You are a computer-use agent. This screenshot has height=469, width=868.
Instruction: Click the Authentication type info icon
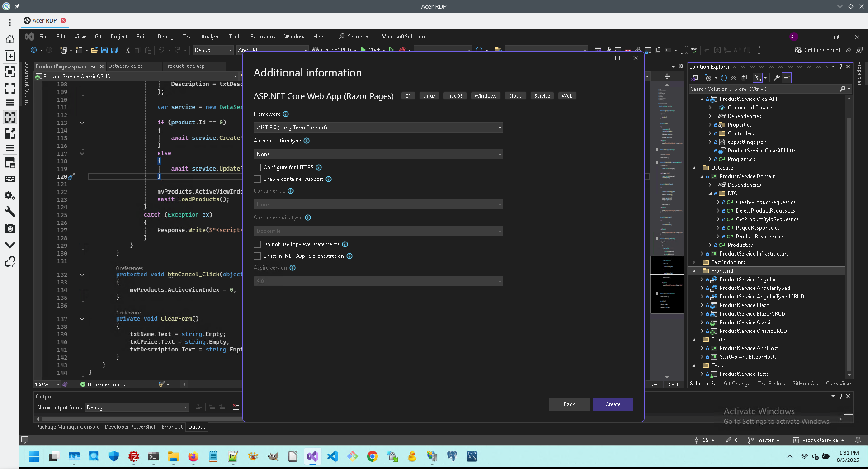[307, 141]
